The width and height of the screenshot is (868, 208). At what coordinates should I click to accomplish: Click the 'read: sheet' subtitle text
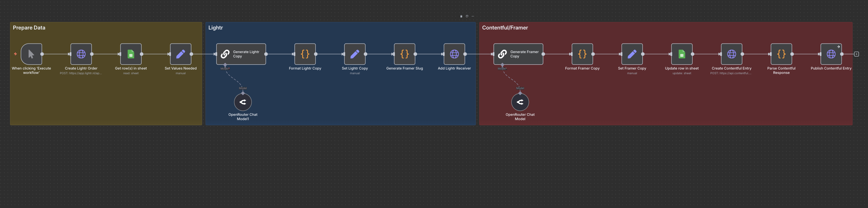click(x=131, y=73)
